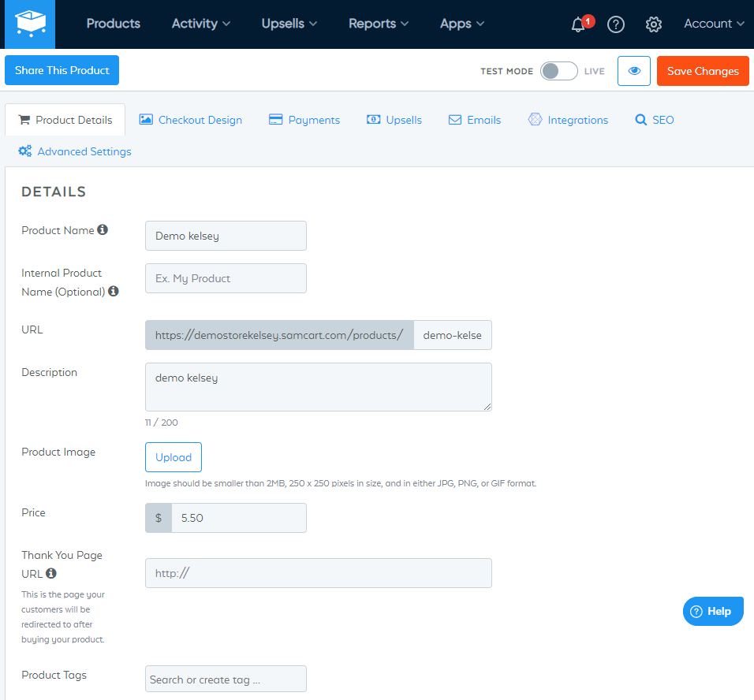The width and height of the screenshot is (754, 700).
Task: Click Upload for the product image
Action: 173,457
